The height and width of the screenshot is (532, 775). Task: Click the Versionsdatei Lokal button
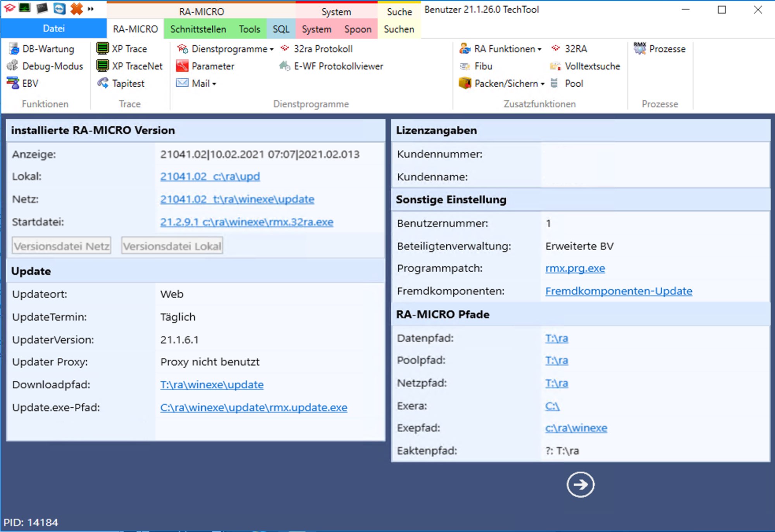point(172,246)
